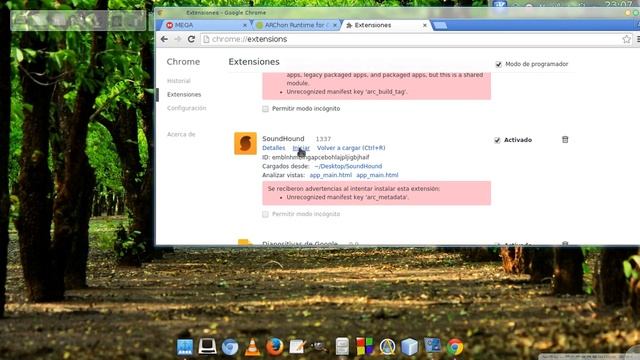The height and width of the screenshot is (360, 640).
Task: Disable SoundHound via Activado checkbox
Action: [x=497, y=140]
